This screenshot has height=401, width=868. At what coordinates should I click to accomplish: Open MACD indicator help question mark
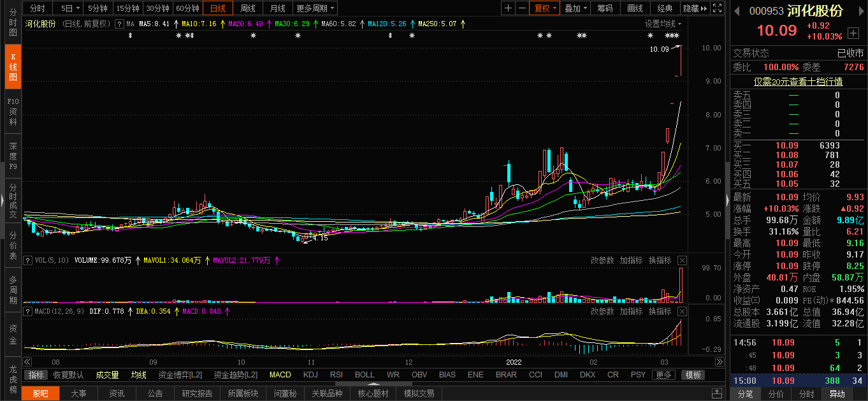click(x=27, y=311)
